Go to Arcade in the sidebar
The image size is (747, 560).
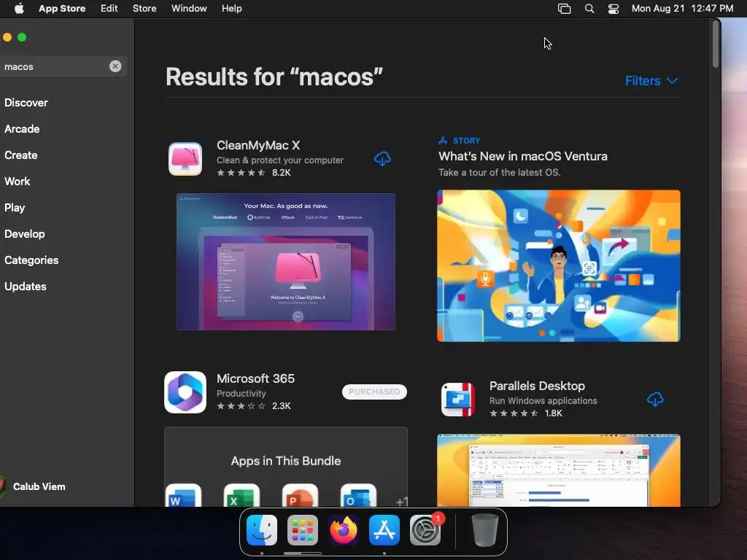point(22,129)
